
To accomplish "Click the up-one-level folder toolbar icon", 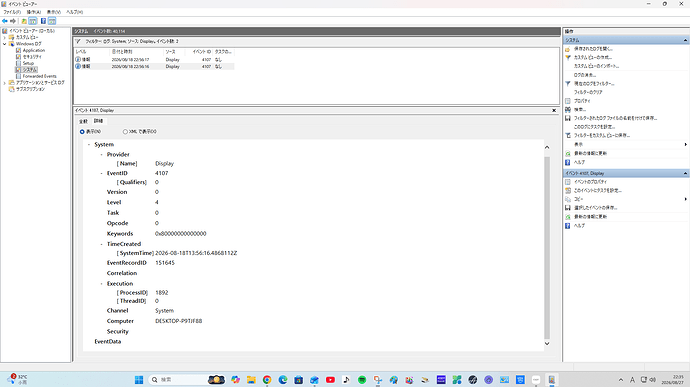I will click(x=24, y=21).
